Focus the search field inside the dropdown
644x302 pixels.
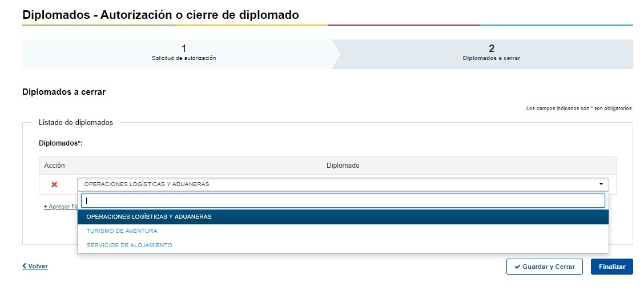[343, 200]
